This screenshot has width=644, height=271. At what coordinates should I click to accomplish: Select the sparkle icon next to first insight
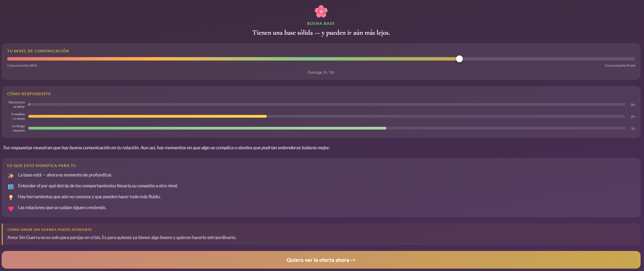click(x=11, y=175)
